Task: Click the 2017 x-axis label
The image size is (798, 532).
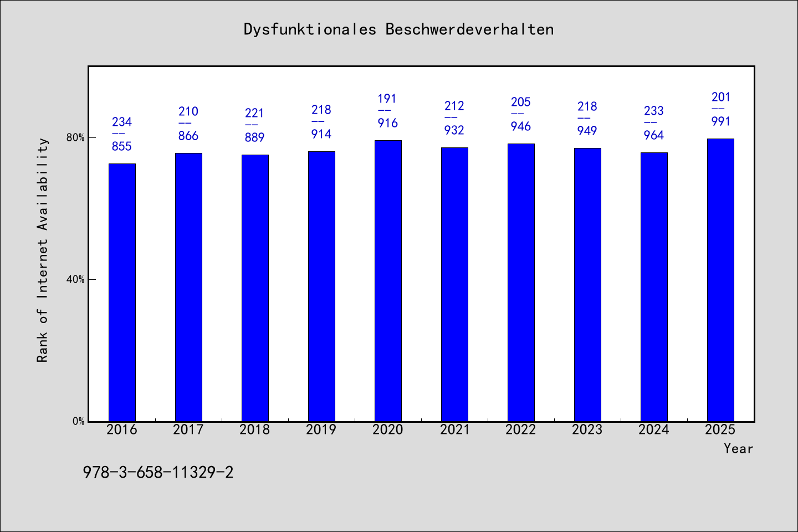Action: 188,429
